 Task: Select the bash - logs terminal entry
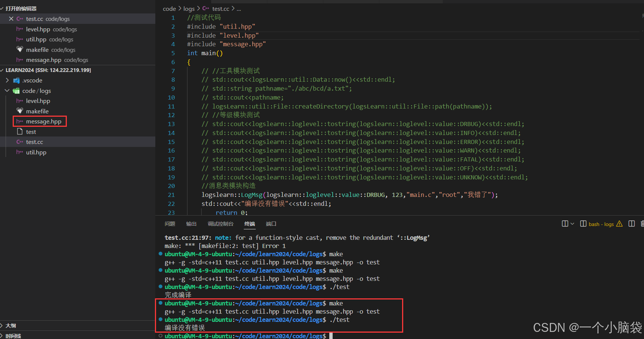601,224
